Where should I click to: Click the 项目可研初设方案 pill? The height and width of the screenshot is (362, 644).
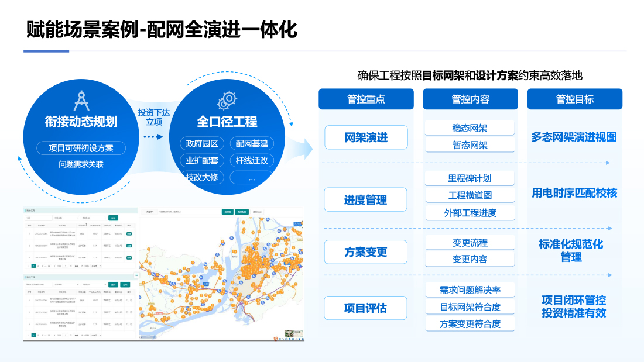coord(81,148)
